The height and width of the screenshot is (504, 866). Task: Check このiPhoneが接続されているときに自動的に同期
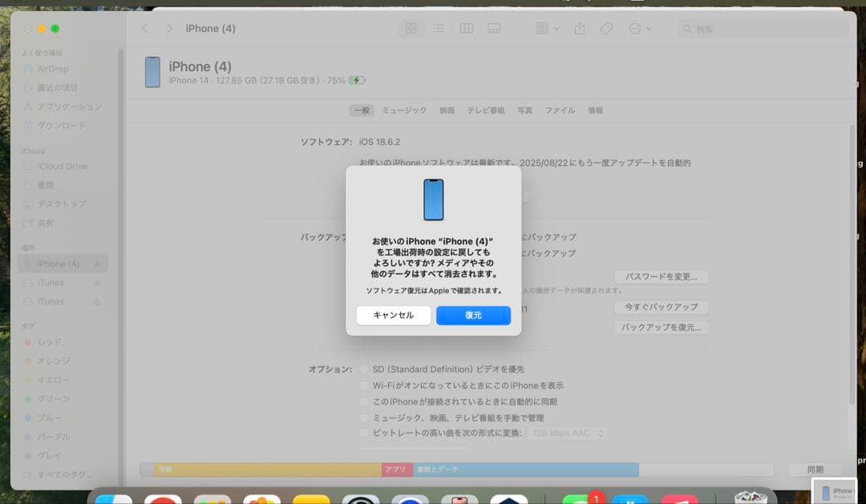click(364, 401)
